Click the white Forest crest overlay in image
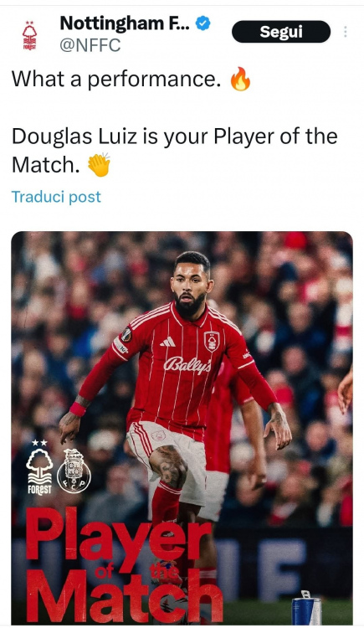 (39, 467)
